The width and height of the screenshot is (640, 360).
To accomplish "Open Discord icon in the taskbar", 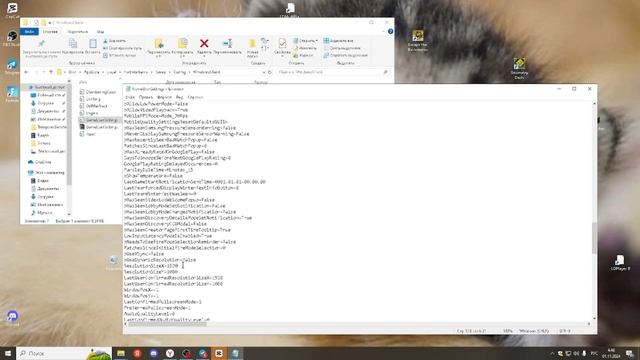I will pos(153,353).
